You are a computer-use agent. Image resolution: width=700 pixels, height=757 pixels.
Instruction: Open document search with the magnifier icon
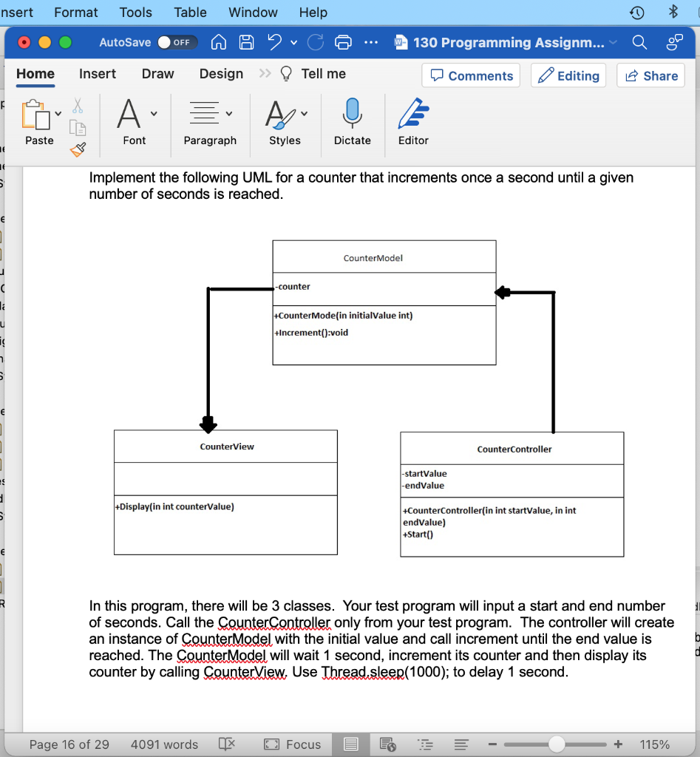point(640,42)
